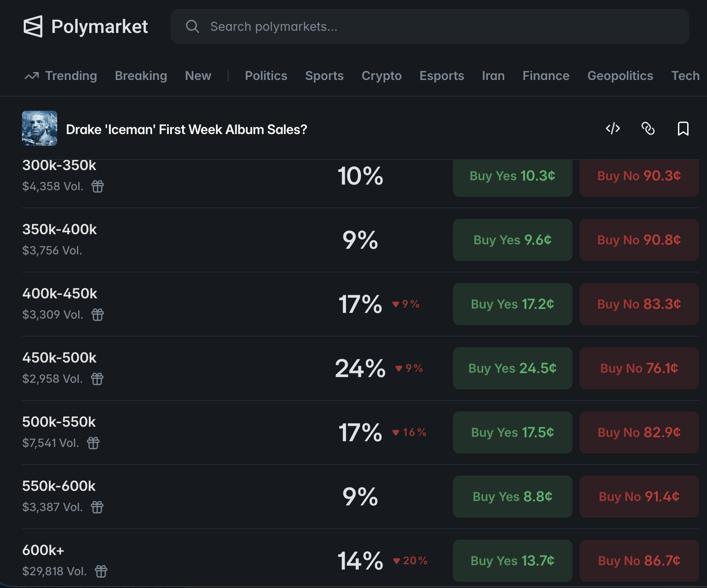
Task: Click rewards gift icon for 600k+
Action: coord(101,571)
